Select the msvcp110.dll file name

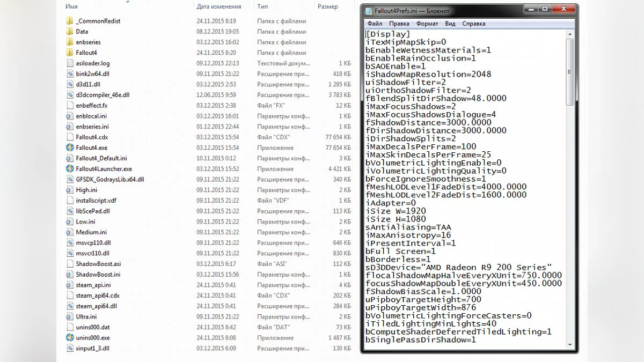click(92, 242)
